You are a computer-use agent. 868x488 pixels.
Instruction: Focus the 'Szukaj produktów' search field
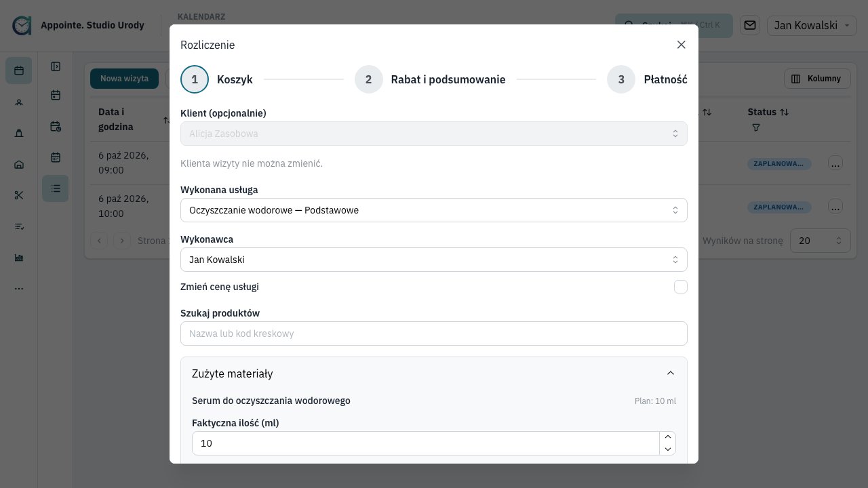tap(434, 333)
